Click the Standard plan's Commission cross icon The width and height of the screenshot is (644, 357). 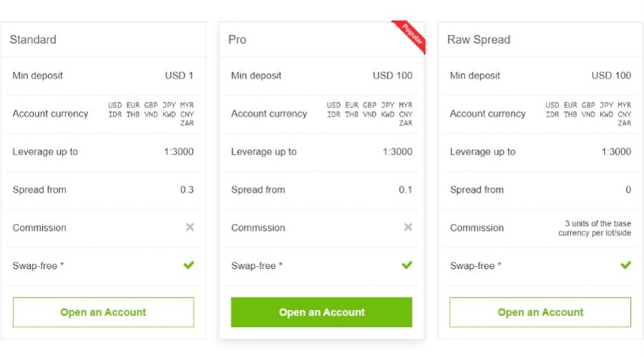(x=190, y=228)
